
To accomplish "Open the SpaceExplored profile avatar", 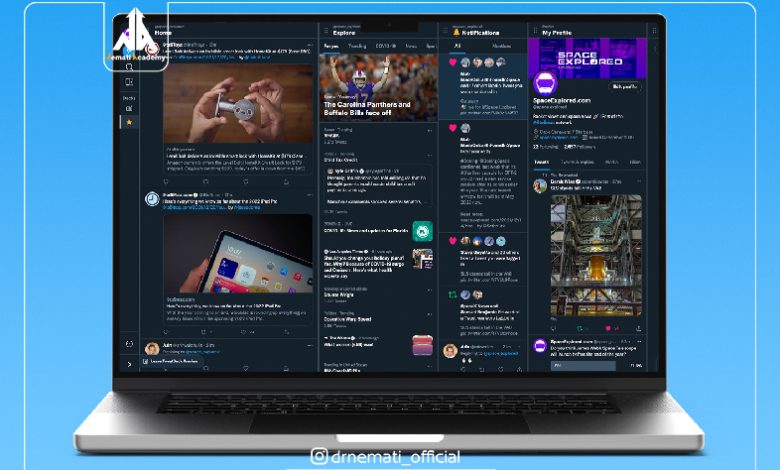I will pyautogui.click(x=545, y=83).
